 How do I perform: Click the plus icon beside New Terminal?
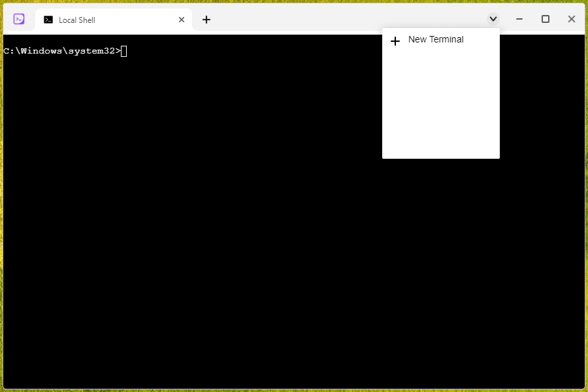(395, 41)
